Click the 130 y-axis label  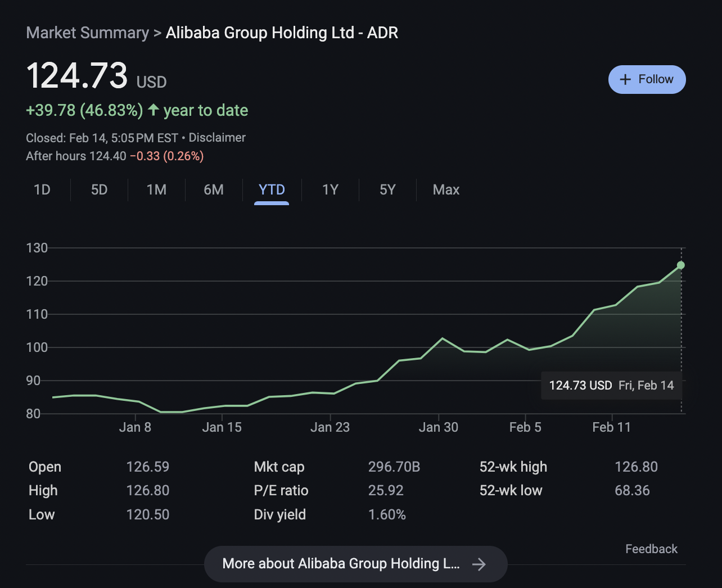pos(37,248)
